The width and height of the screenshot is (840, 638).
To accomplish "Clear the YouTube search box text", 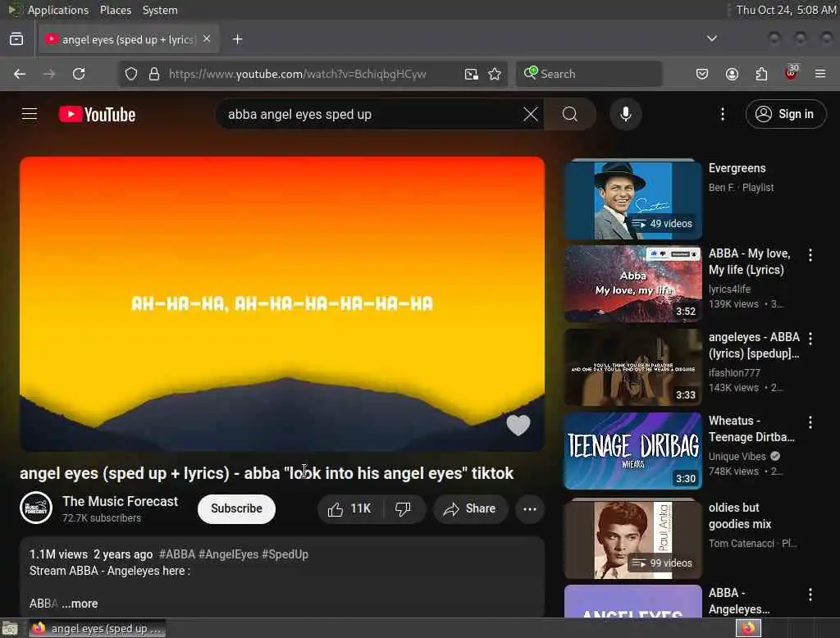I will pyautogui.click(x=531, y=114).
